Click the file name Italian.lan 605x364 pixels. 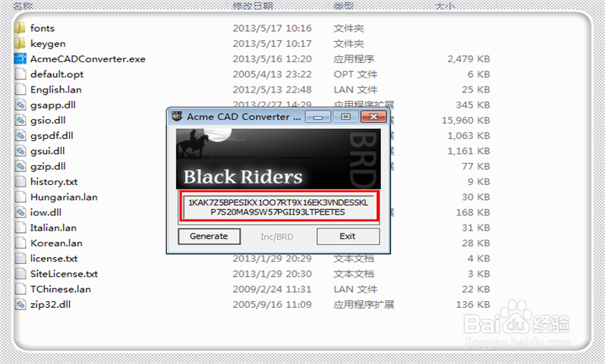coord(53,228)
